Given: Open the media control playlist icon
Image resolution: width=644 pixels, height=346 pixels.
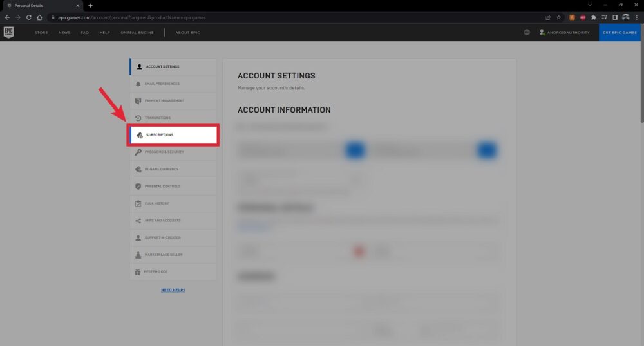Looking at the screenshot, I should tap(604, 17).
